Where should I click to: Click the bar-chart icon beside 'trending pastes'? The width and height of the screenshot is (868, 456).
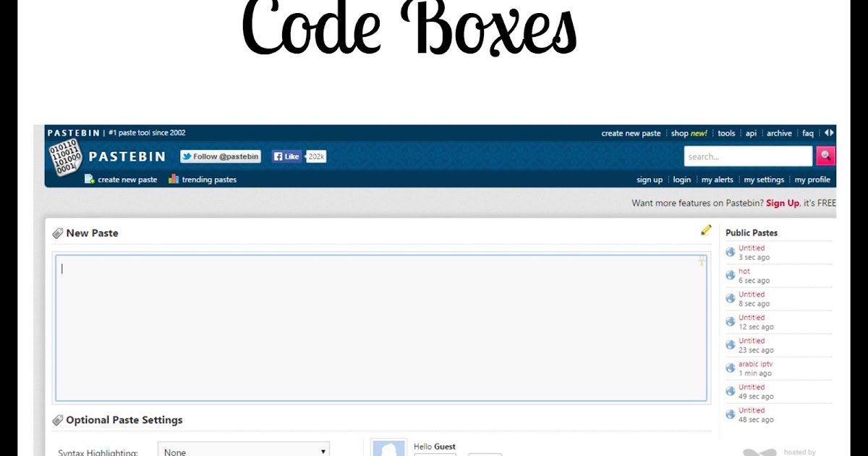[174, 179]
